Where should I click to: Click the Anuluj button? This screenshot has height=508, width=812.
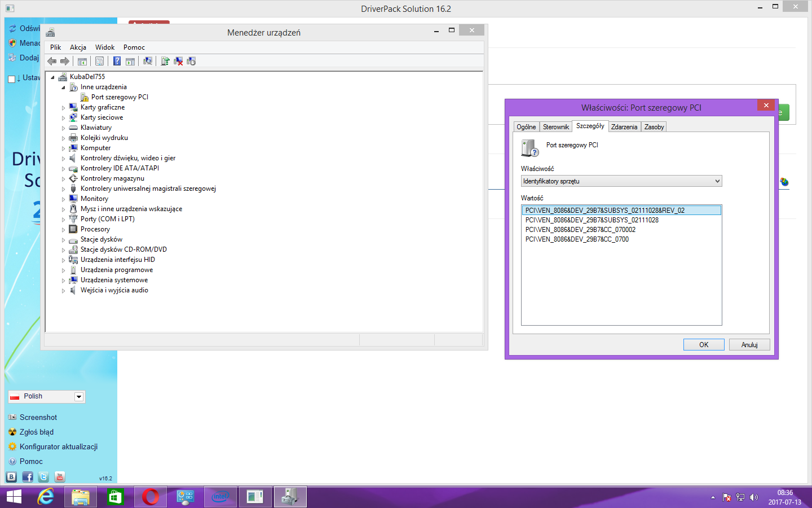[x=749, y=345]
